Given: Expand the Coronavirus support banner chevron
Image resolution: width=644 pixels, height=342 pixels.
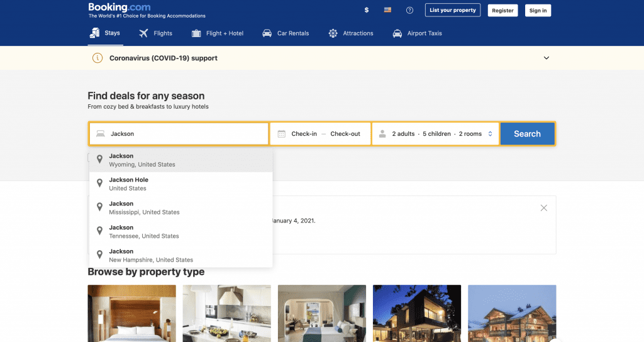Looking at the screenshot, I should click(547, 58).
